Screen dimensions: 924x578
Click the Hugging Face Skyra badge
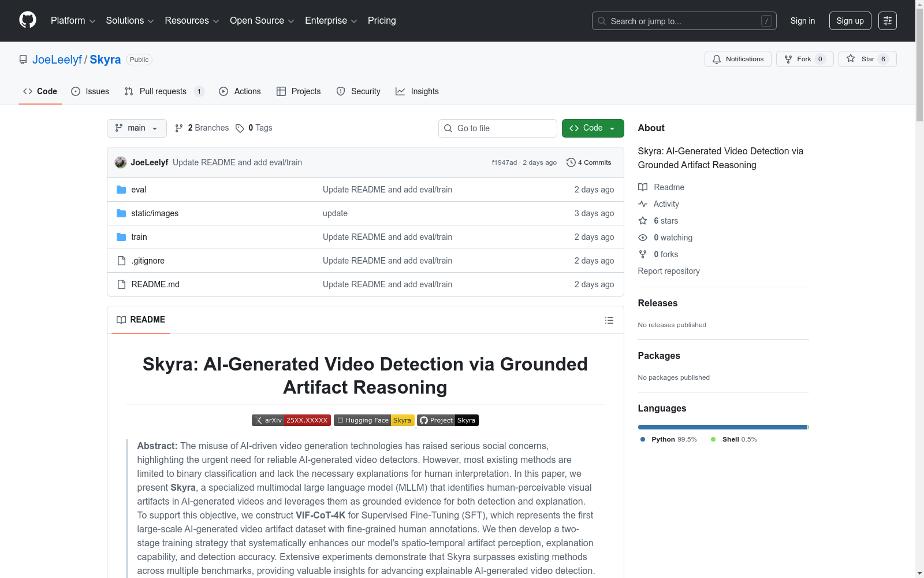pos(374,420)
